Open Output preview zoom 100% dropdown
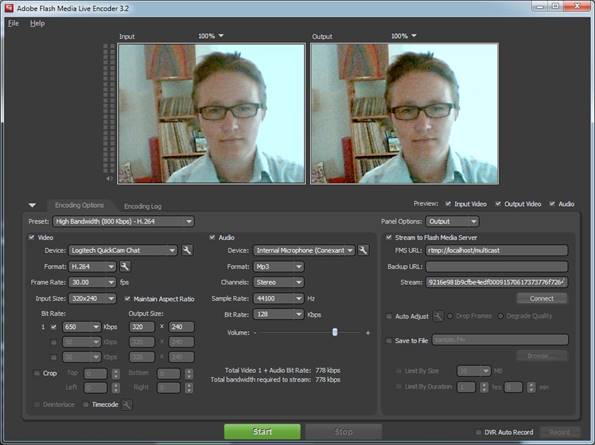Image resolution: width=595 pixels, height=445 pixels. pos(404,36)
